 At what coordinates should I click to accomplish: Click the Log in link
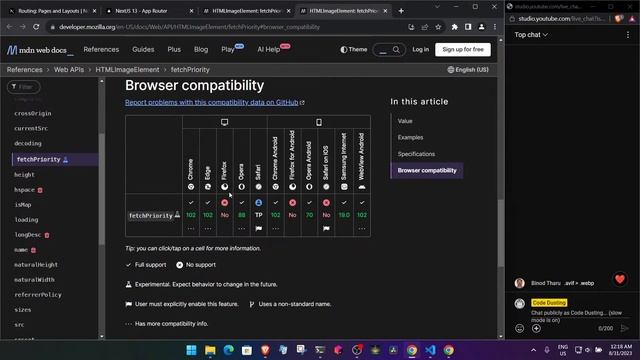(420, 49)
